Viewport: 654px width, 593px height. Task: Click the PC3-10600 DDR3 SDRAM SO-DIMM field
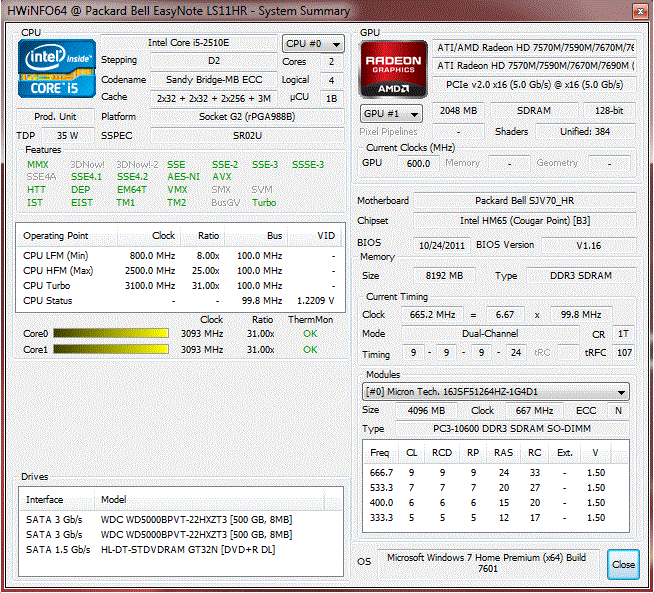pos(512,429)
